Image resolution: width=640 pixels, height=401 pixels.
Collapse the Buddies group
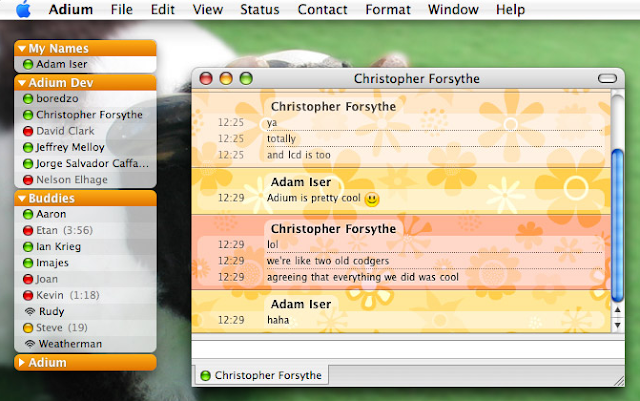tap(22, 198)
